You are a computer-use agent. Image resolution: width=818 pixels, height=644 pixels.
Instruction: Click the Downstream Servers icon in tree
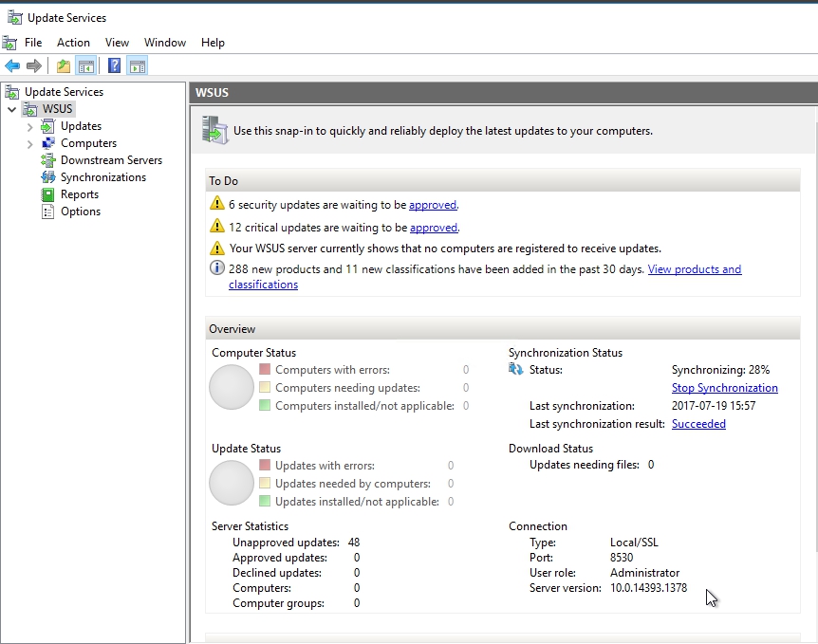click(48, 160)
